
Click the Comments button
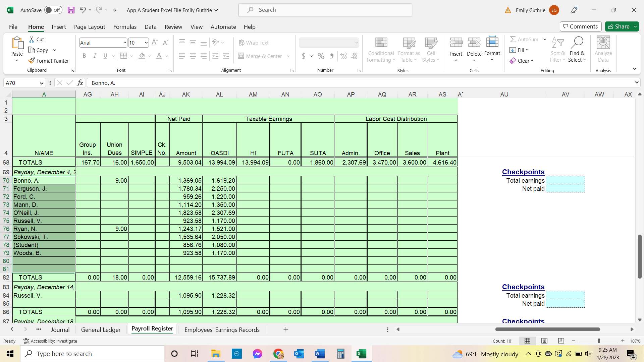581,26
